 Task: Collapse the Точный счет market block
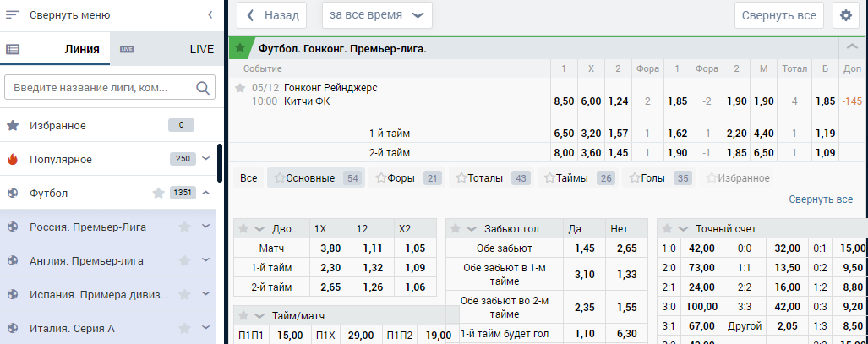point(683,229)
